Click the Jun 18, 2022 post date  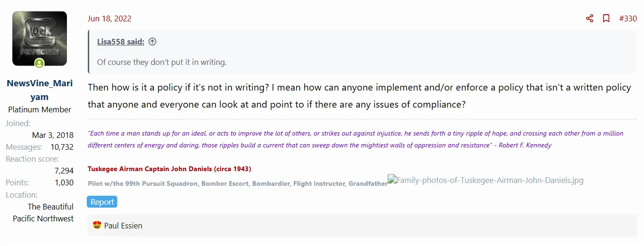click(x=110, y=18)
